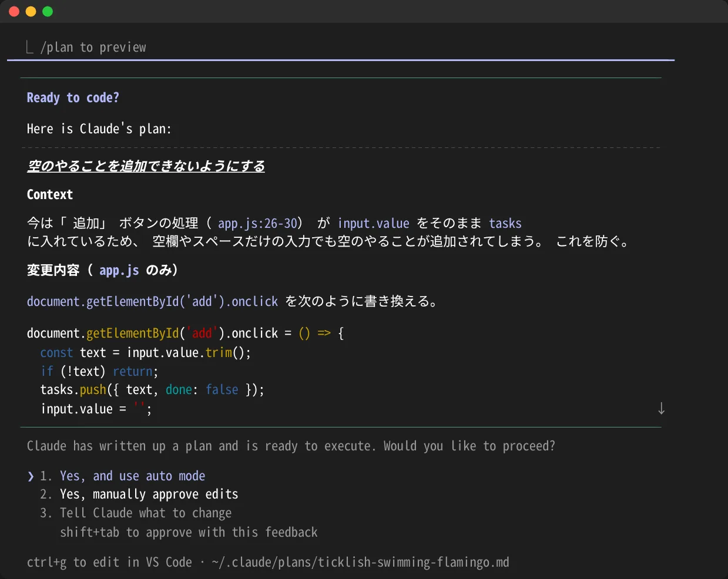The height and width of the screenshot is (579, 728).
Task: Click the "Would you like to proceed?" prompt text
Action: [x=469, y=446]
